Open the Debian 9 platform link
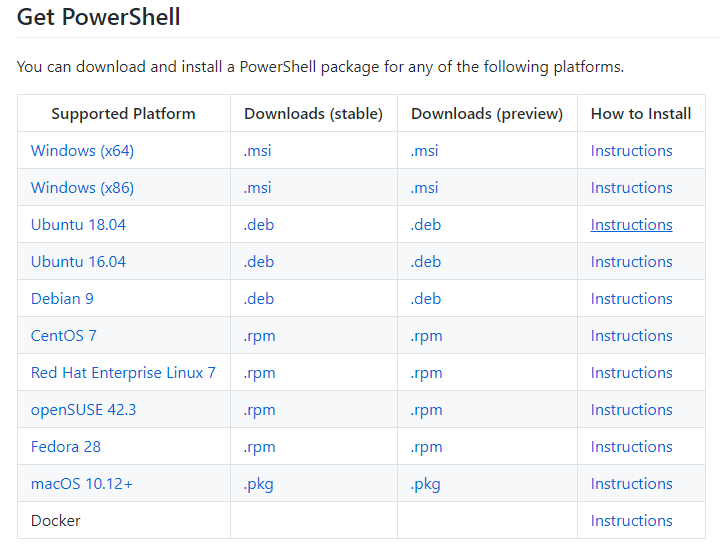Image resolution: width=720 pixels, height=553 pixels. [62, 299]
